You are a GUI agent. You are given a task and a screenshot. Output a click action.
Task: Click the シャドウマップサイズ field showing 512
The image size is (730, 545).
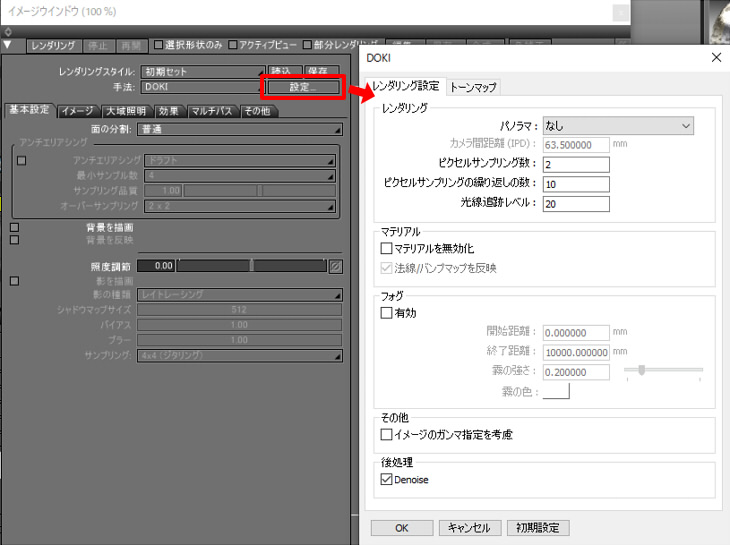click(240, 310)
